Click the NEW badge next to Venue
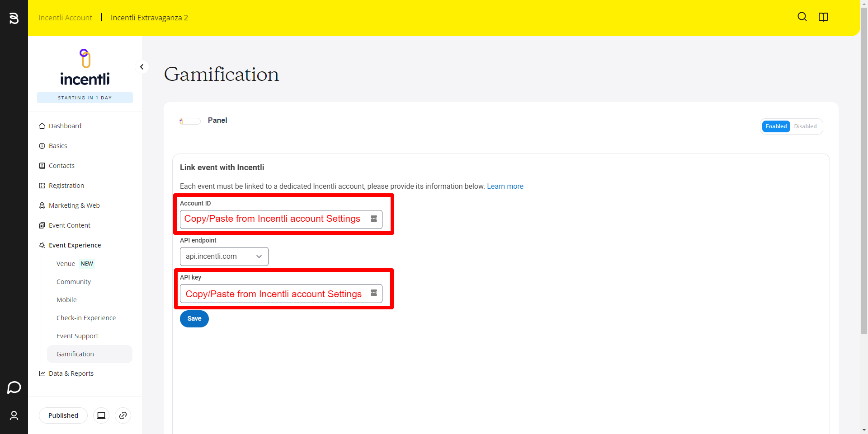 tap(87, 264)
